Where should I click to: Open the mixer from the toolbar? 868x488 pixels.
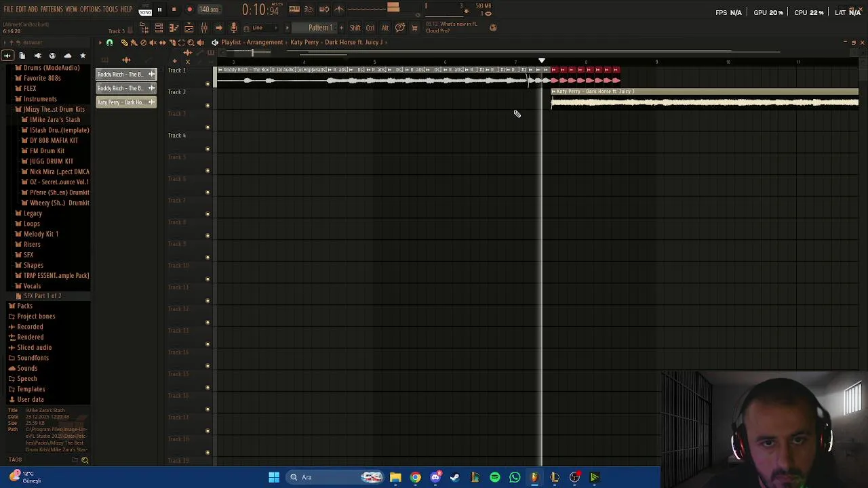204,28
